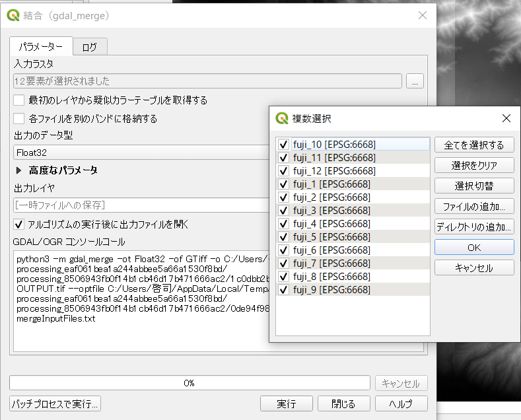Uncheck the fuji_5 layer checkbox
This screenshot has height=420, width=521.
pyautogui.click(x=283, y=237)
